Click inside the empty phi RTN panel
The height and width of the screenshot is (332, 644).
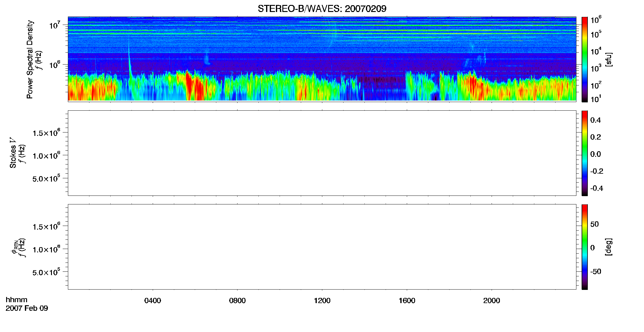click(x=322, y=247)
